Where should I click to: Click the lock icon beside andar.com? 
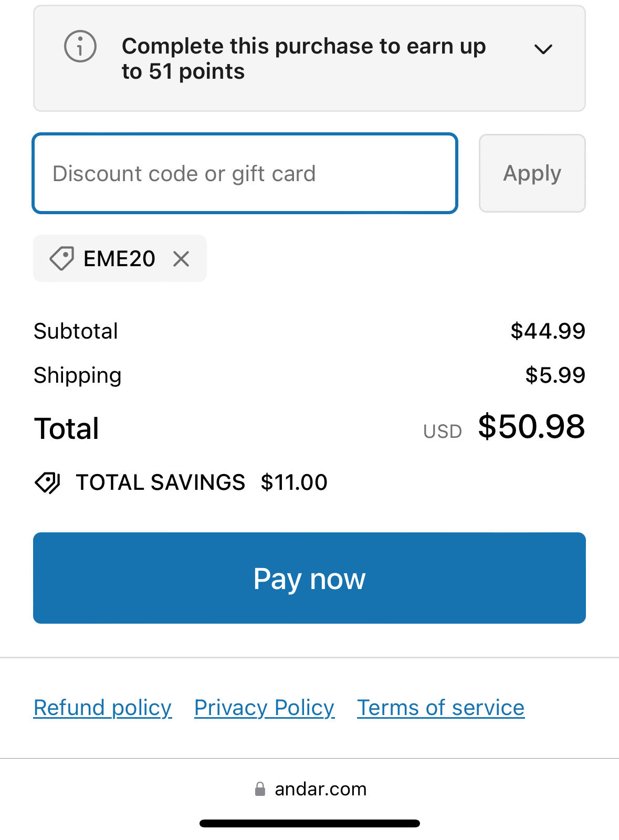260,789
